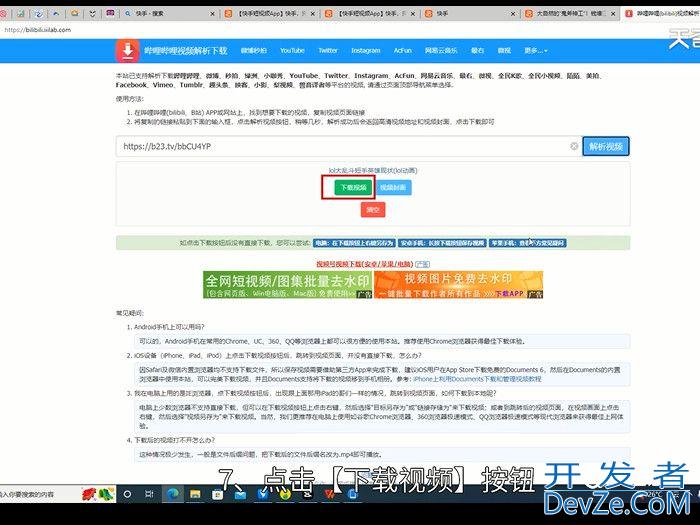
Task: Click the orange 视频图片免费去水印 banner
Action: pos(458,285)
